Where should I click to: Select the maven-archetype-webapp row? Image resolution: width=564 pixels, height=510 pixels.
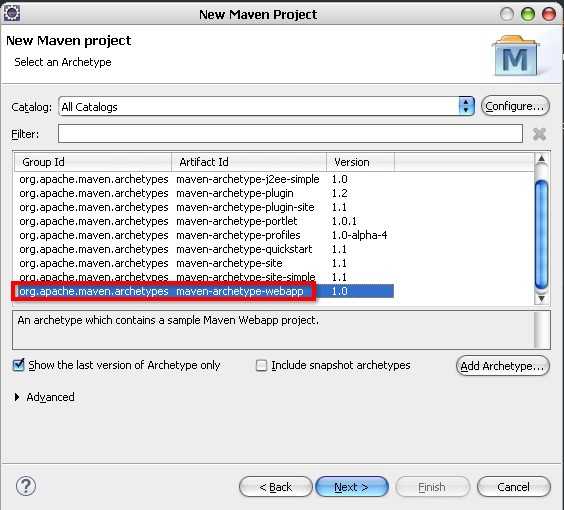(x=205, y=291)
